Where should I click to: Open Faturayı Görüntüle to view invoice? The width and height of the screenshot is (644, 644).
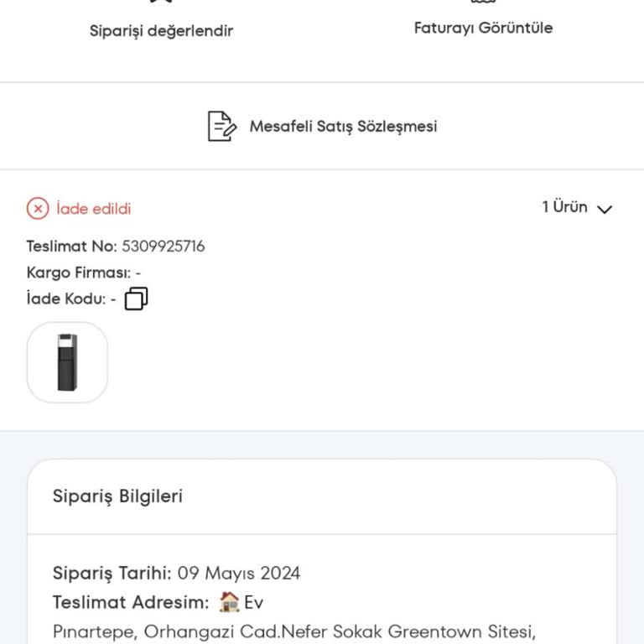(483, 28)
